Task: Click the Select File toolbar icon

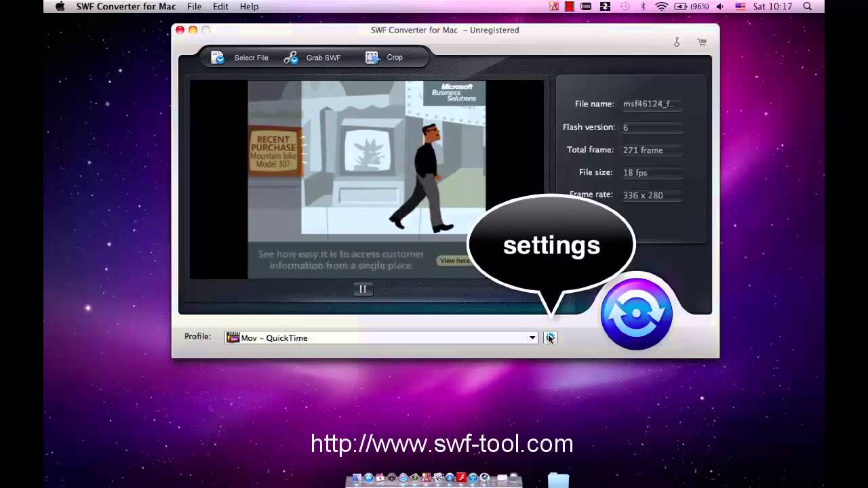Action: [x=218, y=58]
